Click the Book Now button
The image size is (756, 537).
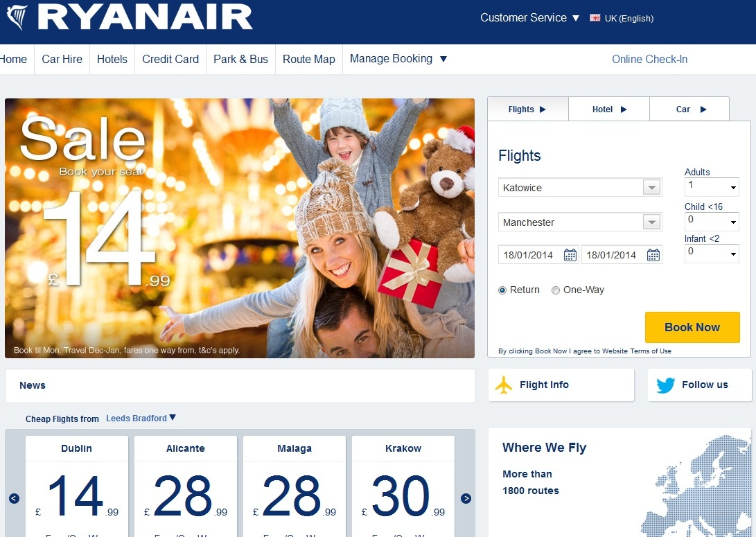692,327
